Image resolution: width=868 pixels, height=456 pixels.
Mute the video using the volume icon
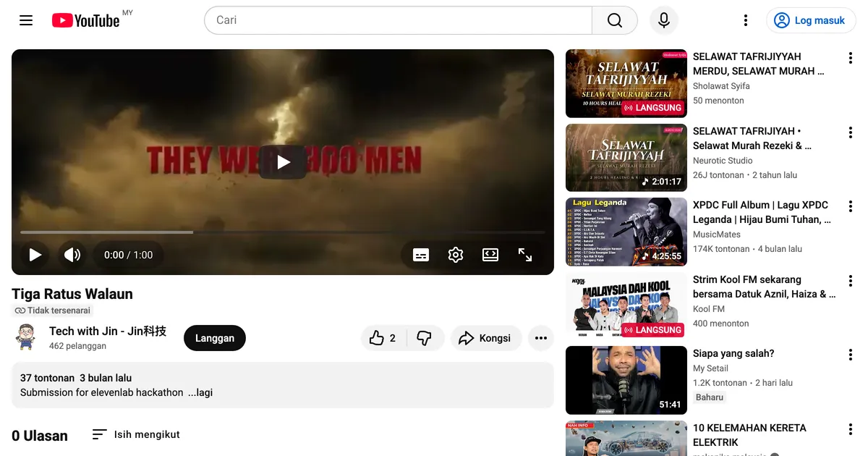(72, 255)
